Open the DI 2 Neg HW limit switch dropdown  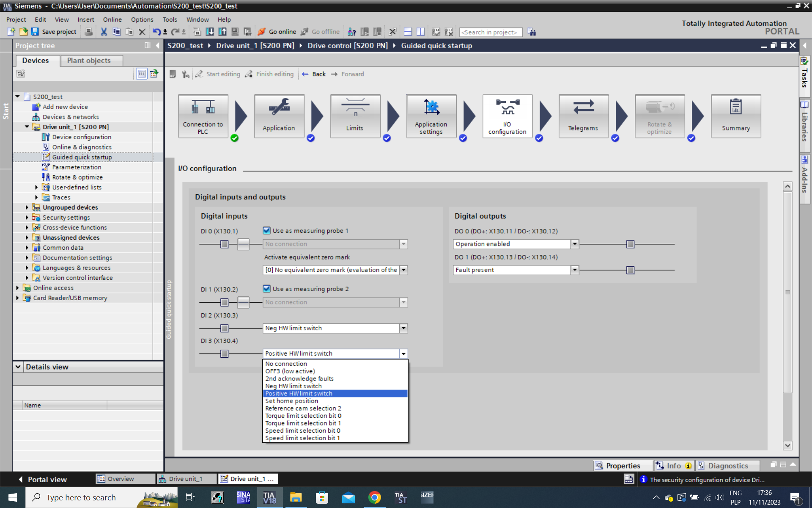point(403,328)
